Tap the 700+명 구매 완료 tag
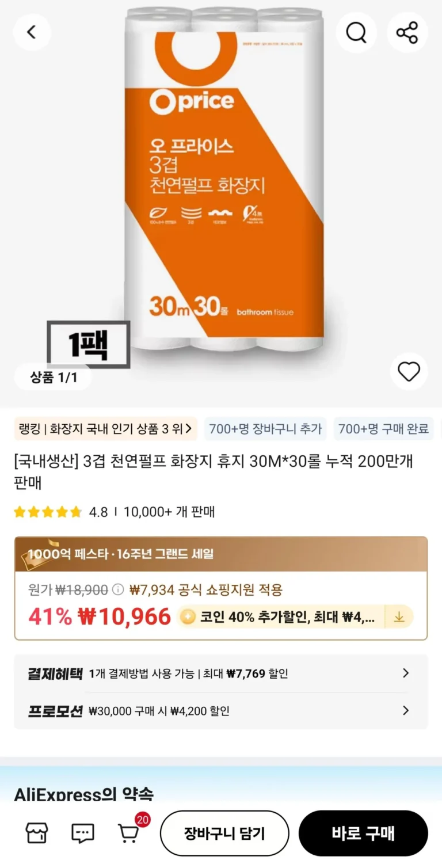The image size is (442, 868). click(383, 429)
